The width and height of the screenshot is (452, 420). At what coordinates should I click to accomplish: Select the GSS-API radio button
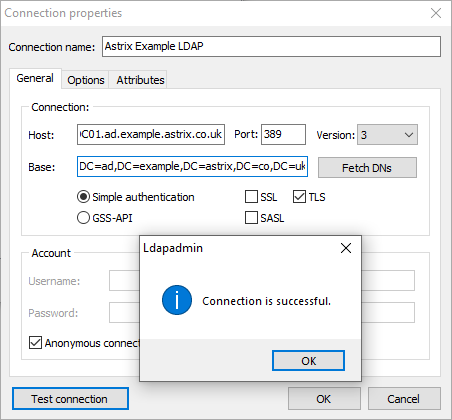pos(83,218)
